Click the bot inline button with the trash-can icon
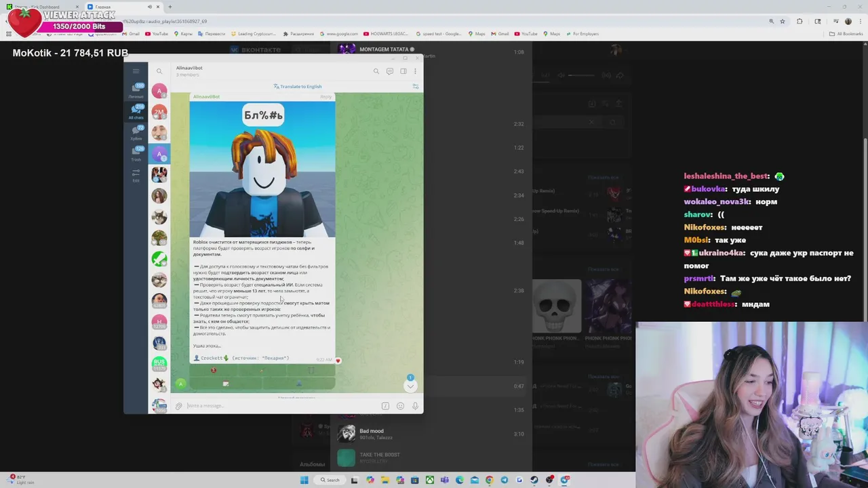 311,371
